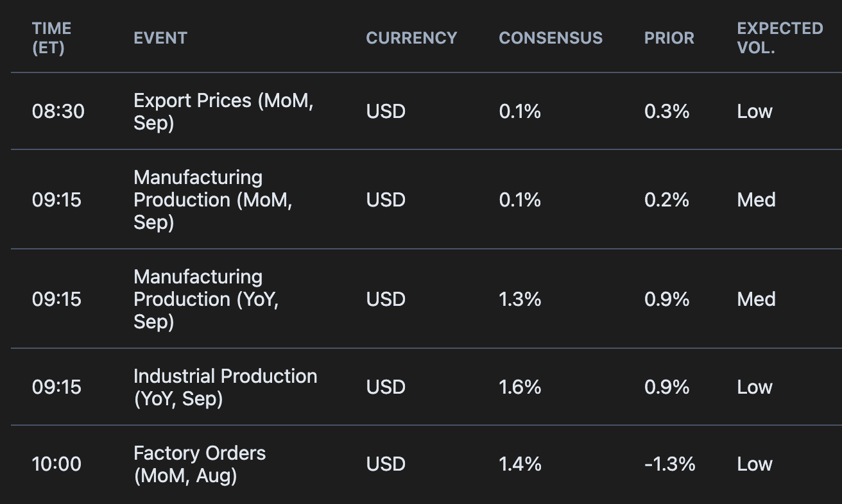Open Manufacturing Production (YoY, Sep) event
This screenshot has height=504, width=842.
pos(206,299)
